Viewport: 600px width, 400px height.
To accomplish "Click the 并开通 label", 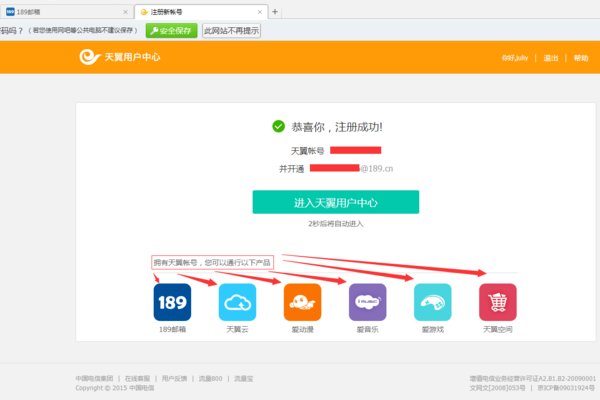I will tap(292, 169).
